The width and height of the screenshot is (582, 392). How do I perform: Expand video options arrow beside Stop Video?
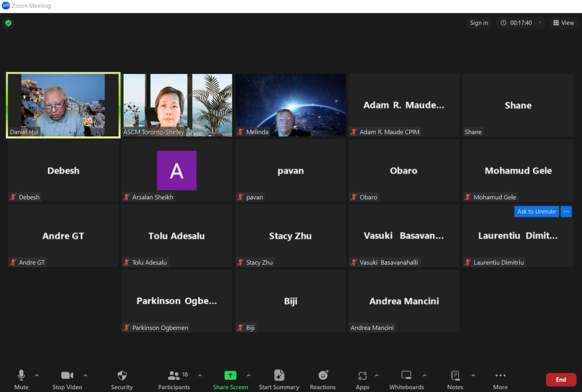coord(85,375)
